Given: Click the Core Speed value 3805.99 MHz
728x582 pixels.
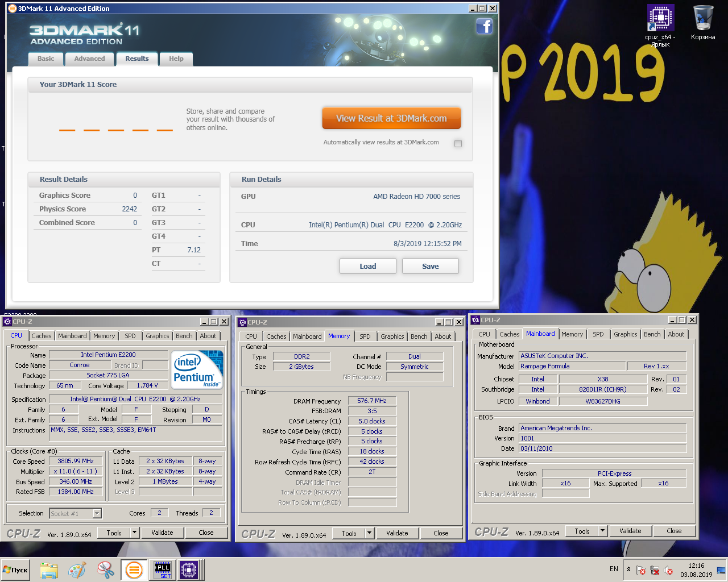Looking at the screenshot, I should click(76, 461).
